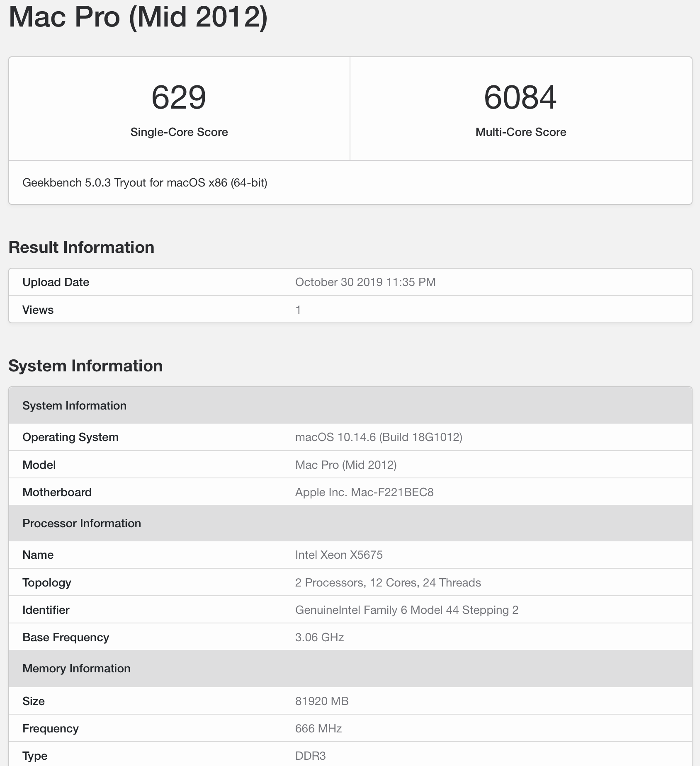
Task: Select the topology value with 12 Cores, 24 Threads
Action: pos(388,583)
